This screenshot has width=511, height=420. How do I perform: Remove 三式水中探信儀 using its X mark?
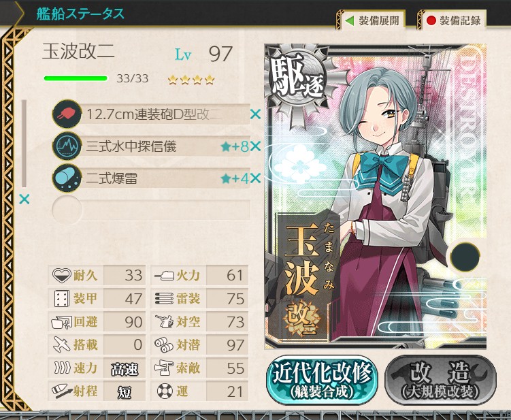tap(256, 146)
